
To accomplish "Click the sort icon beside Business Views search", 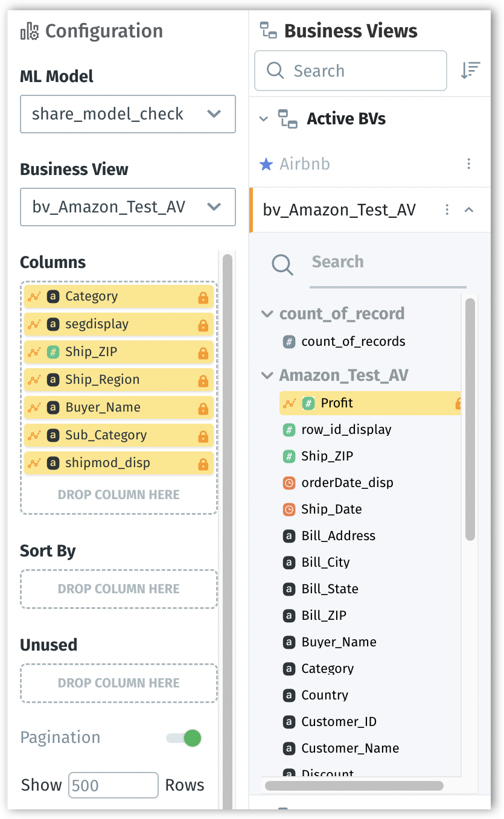I will pyautogui.click(x=470, y=71).
